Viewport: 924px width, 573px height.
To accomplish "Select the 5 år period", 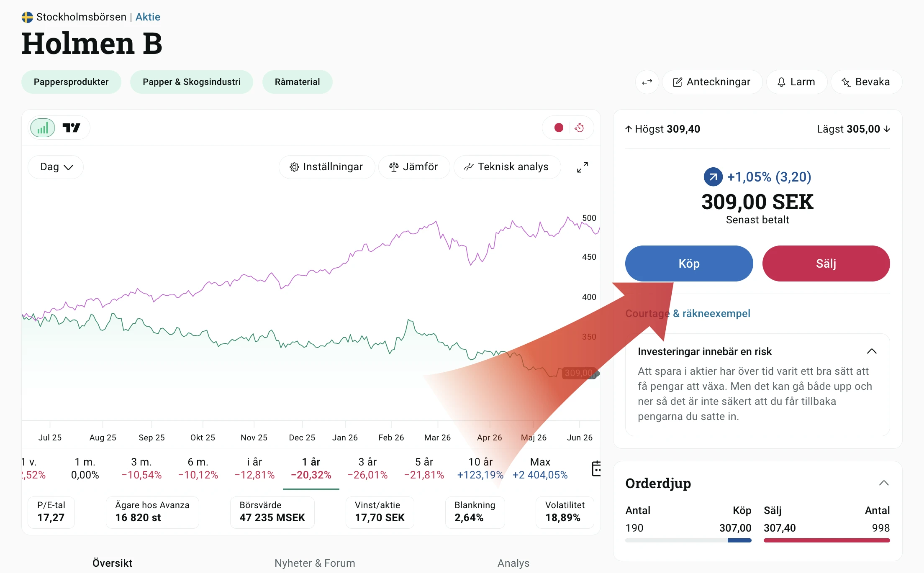I will click(x=424, y=468).
